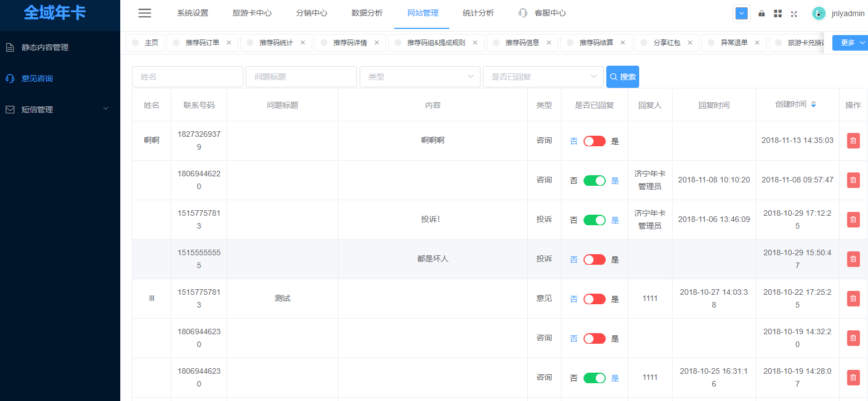The image size is (868, 401).
Task: Toggle reply switch on 投诉! row
Action: pyautogui.click(x=594, y=220)
